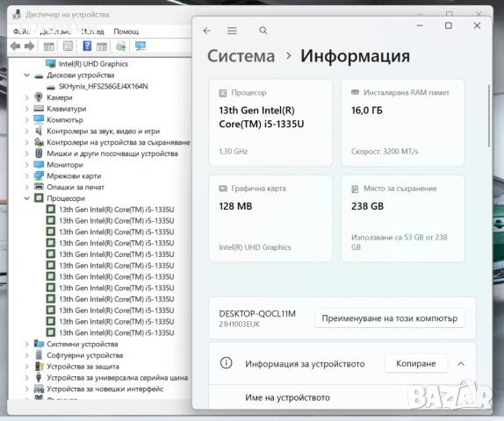The height and width of the screenshot is (421, 504).
Task: Click the forward arrow in Device Manager toolbar
Action: pos(30,46)
